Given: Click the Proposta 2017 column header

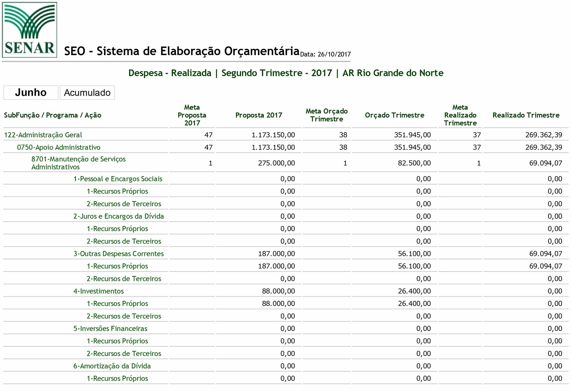Looking at the screenshot, I should click(259, 115).
